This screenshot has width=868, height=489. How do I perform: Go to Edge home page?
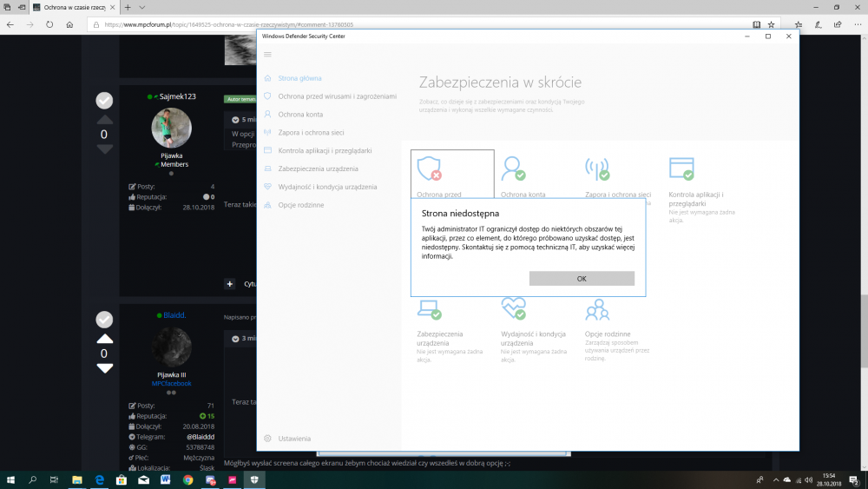pyautogui.click(x=69, y=24)
